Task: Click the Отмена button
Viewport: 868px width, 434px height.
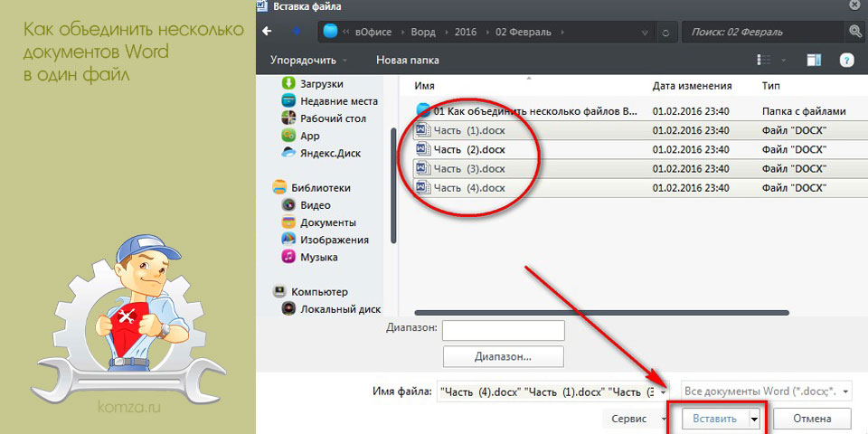Action: tap(812, 419)
